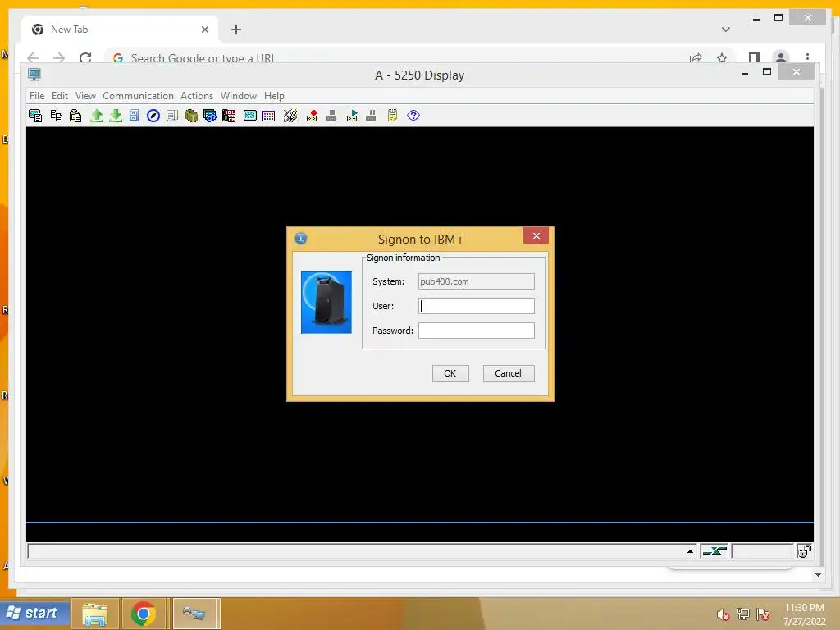This screenshot has height=630, width=840.
Task: Bookmark the page with star icon in Chrome
Action: pyautogui.click(x=722, y=58)
